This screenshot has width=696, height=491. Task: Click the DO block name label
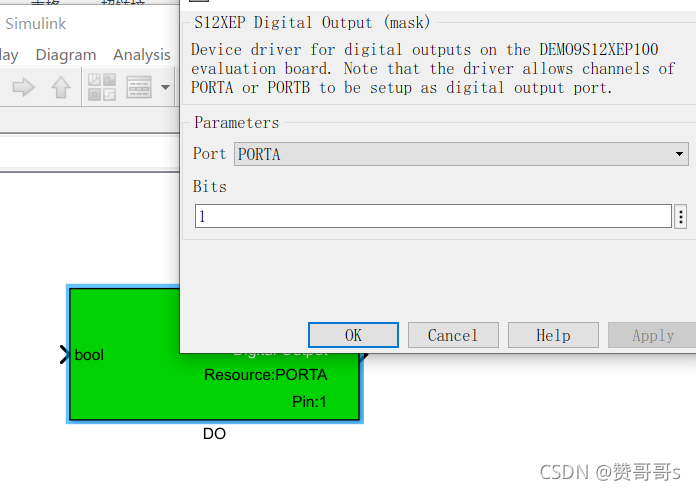tap(214, 434)
